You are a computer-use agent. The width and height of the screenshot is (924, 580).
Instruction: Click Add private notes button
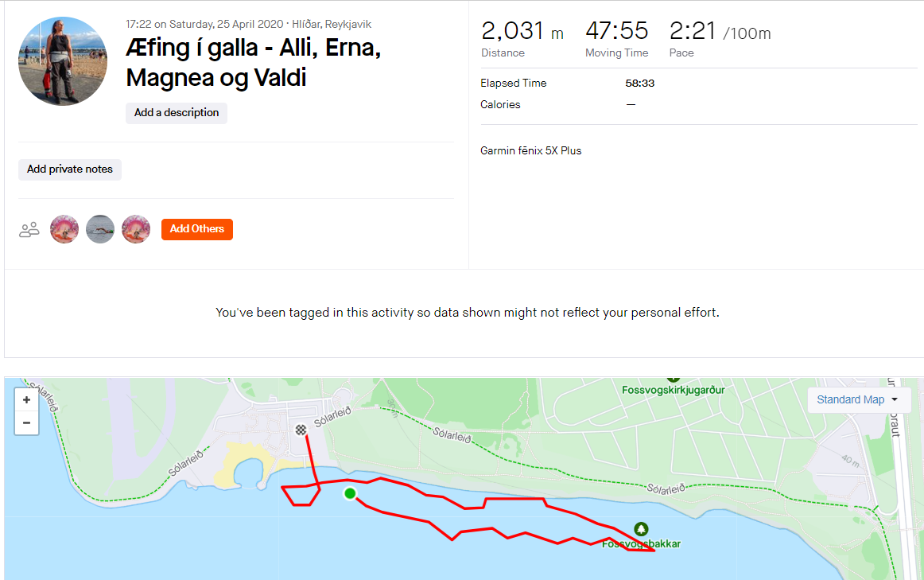click(x=70, y=169)
